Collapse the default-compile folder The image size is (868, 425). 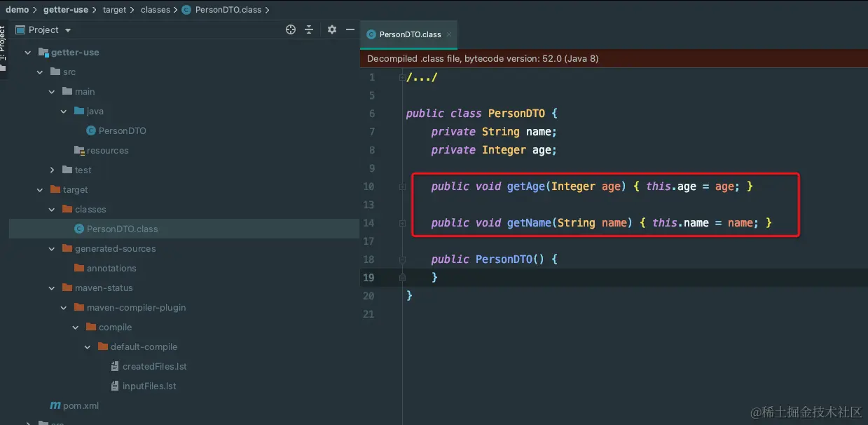(88, 347)
